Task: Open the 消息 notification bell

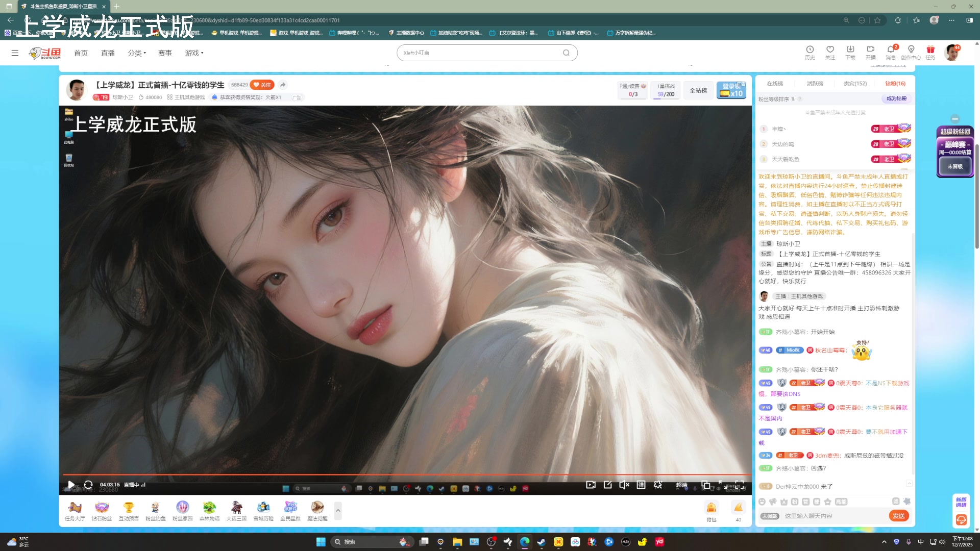Action: click(891, 49)
